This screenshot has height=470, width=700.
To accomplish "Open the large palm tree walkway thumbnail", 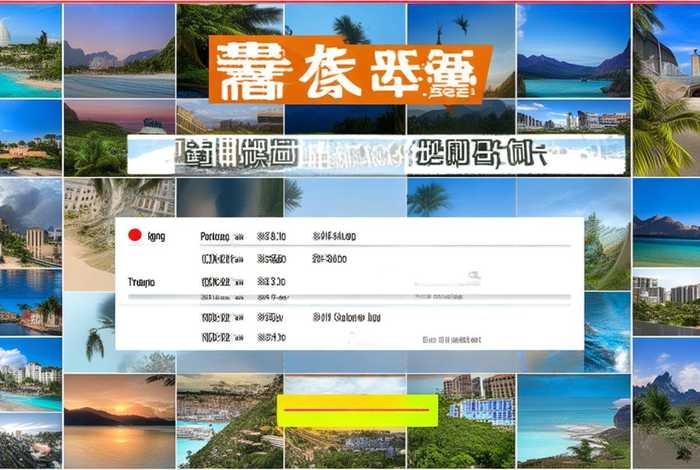I will (x=666, y=90).
